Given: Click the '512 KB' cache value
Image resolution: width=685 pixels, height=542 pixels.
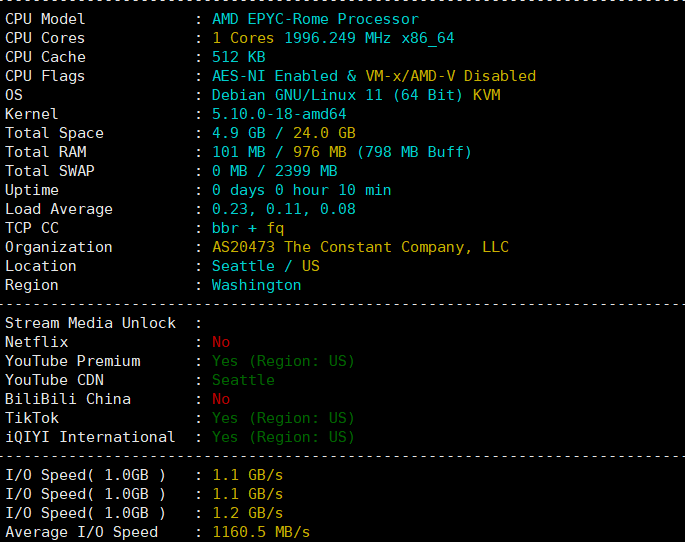Looking at the screenshot, I should (x=239, y=57).
